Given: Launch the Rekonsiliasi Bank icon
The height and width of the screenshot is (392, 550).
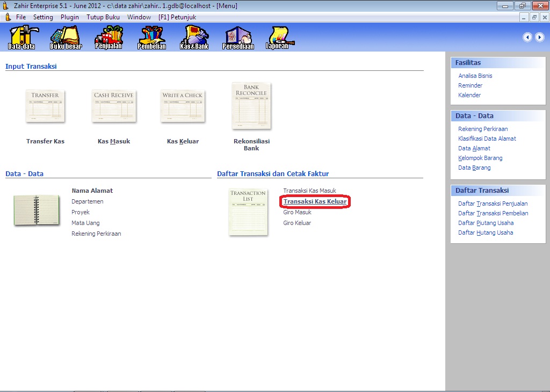Looking at the screenshot, I should 251,106.
